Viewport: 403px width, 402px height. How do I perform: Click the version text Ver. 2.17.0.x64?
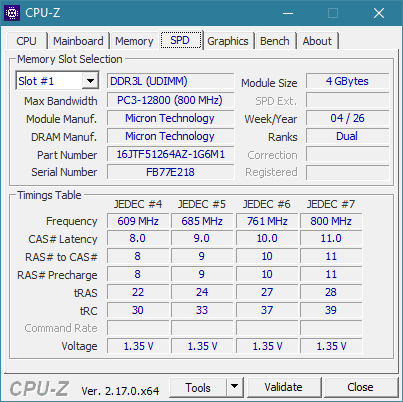120,391
